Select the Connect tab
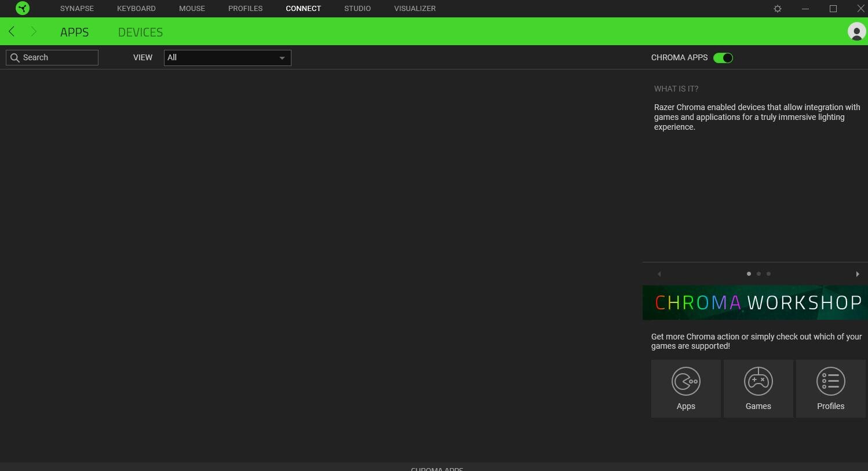Screen dimensions: 868x471 (x=303, y=9)
